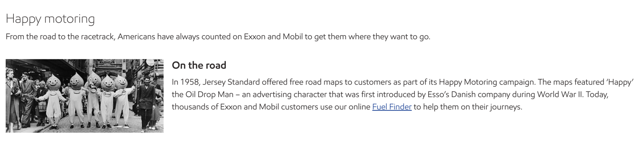The image size is (644, 142).
Task: Open the Fuel Finder link
Action: (392, 107)
